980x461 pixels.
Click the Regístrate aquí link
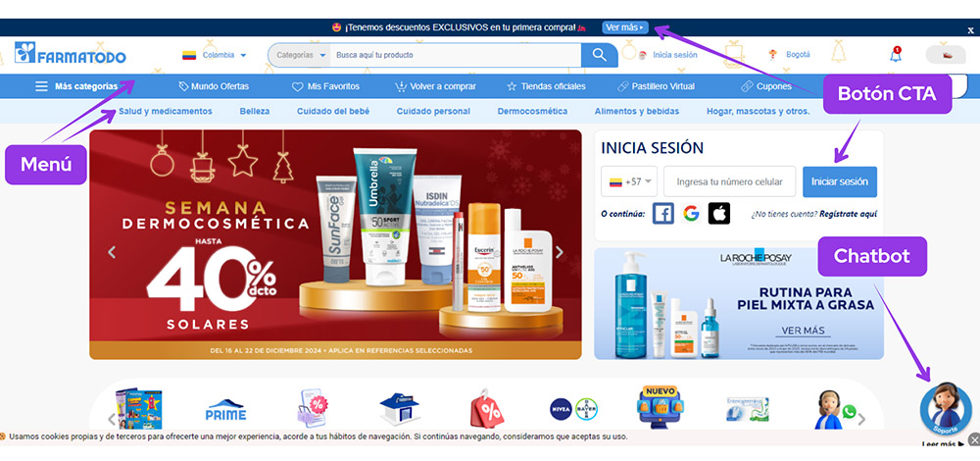tap(848, 214)
